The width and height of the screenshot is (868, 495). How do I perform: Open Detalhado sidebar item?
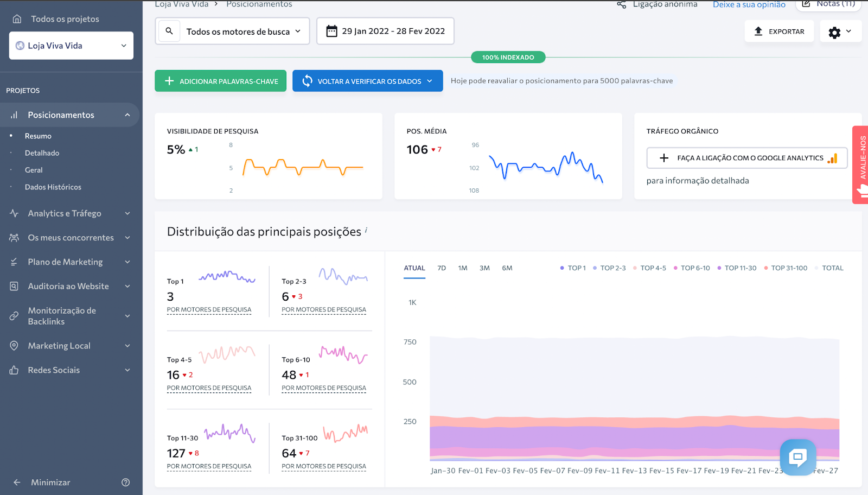pyautogui.click(x=42, y=153)
